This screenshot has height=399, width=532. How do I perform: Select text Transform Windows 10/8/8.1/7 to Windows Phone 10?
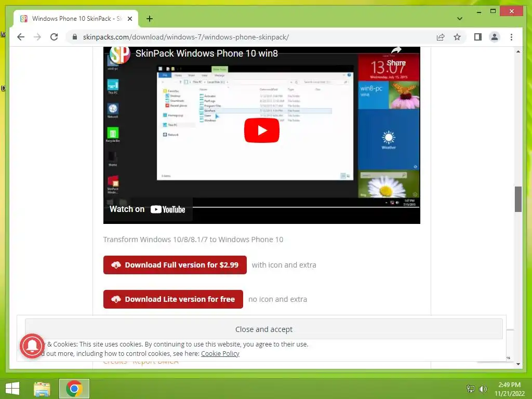[x=193, y=240]
